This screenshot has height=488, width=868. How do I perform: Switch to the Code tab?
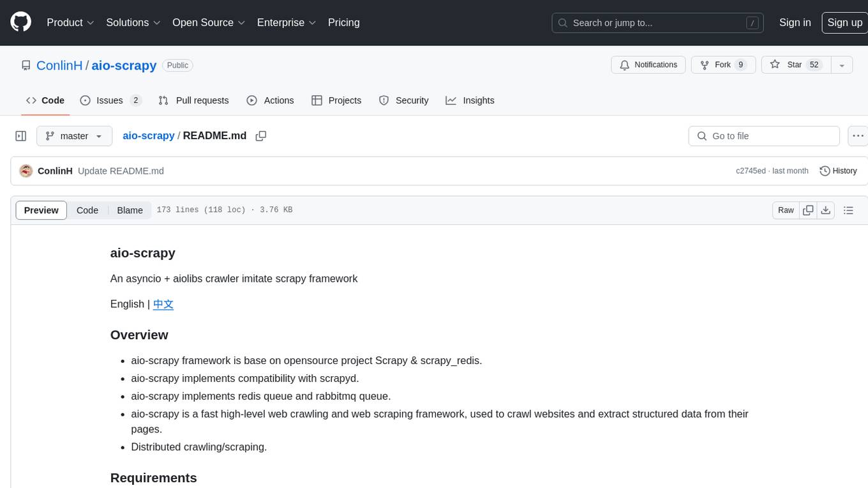(45, 100)
